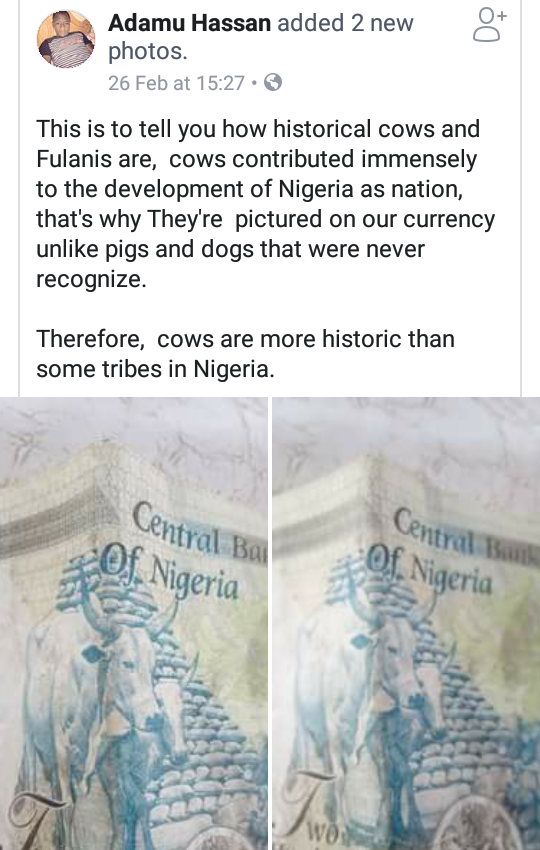This screenshot has height=850, width=540.
Task: Open the right banknote photo
Action: (406, 623)
